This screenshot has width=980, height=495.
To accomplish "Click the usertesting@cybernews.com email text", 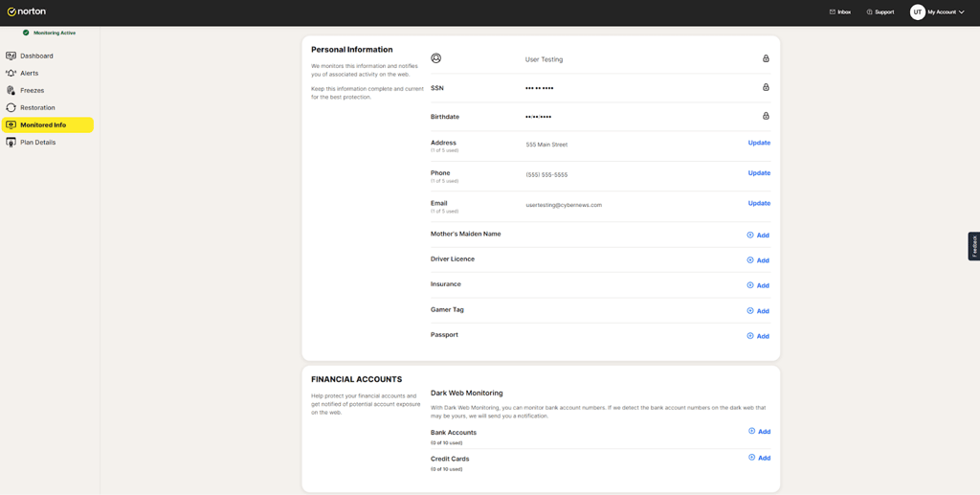I will tap(564, 205).
